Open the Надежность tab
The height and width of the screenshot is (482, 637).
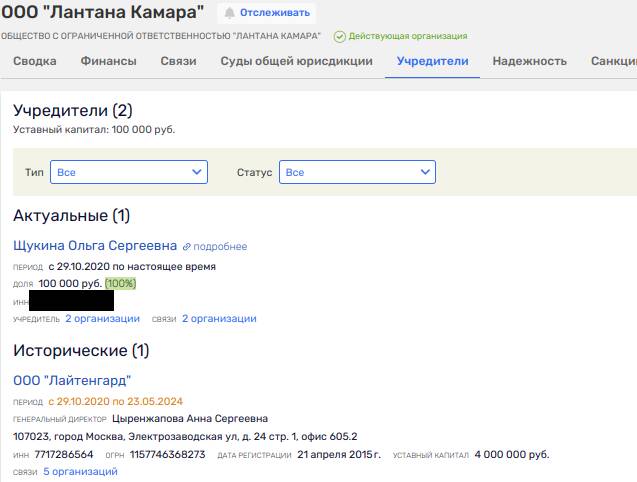[x=529, y=61]
